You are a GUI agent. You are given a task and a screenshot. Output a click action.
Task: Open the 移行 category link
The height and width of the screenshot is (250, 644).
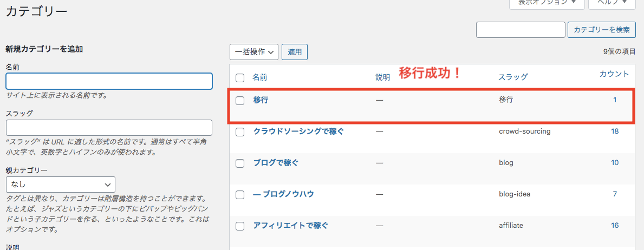pyautogui.click(x=261, y=100)
